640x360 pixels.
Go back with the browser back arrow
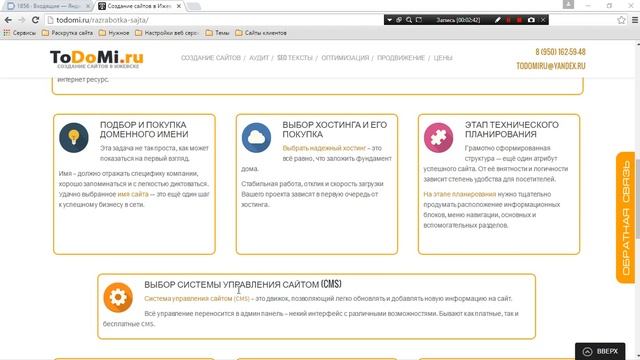pyautogui.click(x=8, y=20)
